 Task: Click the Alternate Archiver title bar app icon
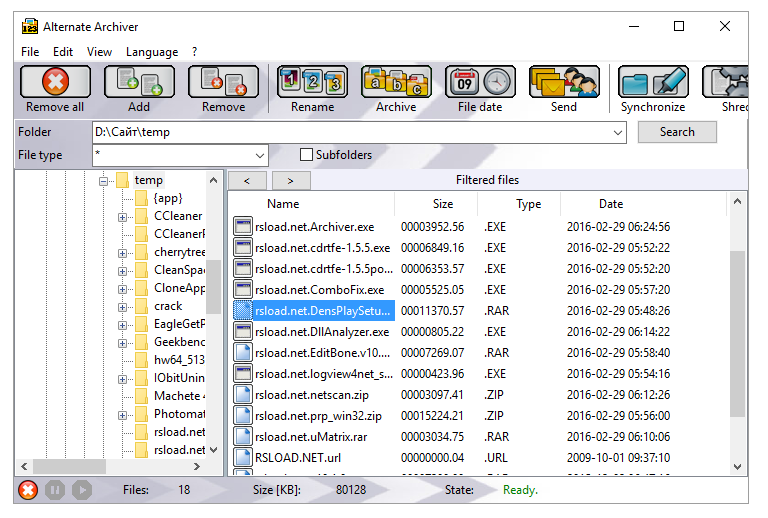[x=29, y=26]
